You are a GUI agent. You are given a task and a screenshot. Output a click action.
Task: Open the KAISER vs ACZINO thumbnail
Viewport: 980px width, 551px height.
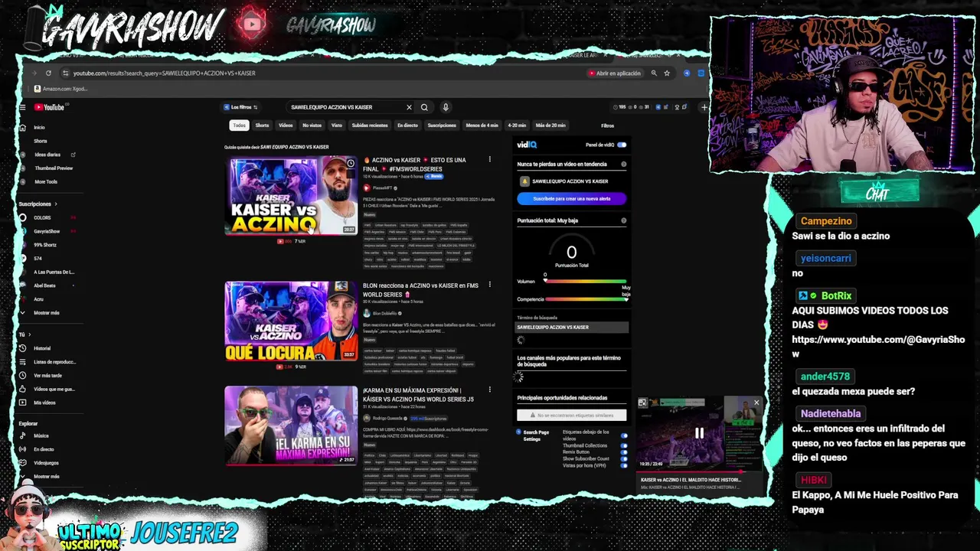(291, 196)
